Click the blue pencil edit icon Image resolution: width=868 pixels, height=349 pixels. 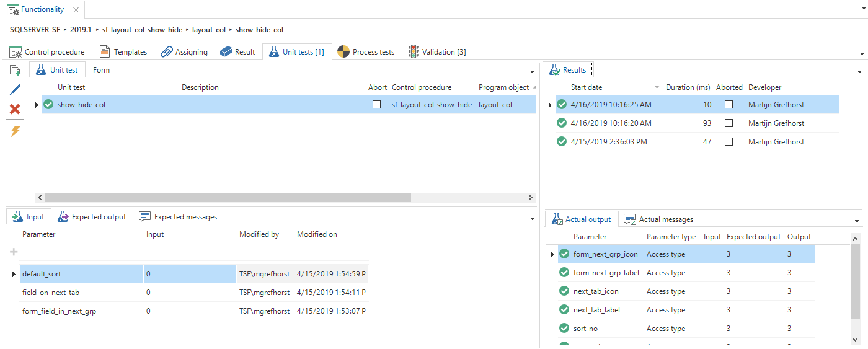pyautogui.click(x=15, y=90)
